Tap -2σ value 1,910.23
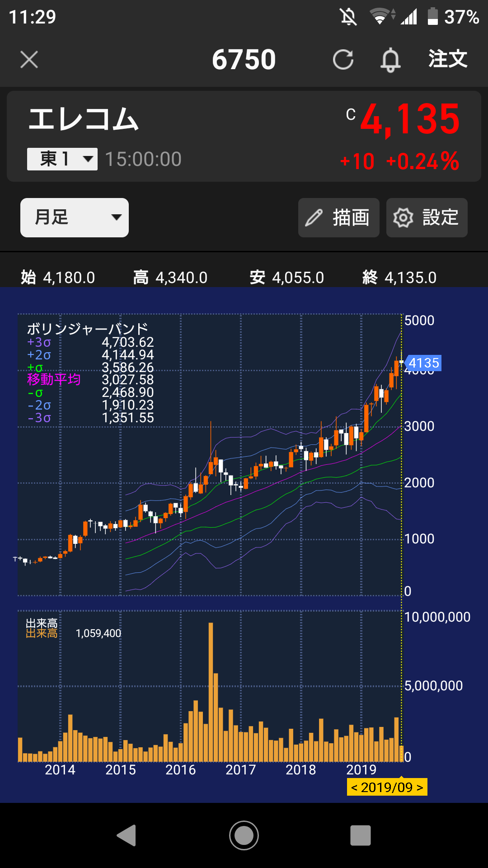The width and height of the screenshot is (488, 868). [x=128, y=405]
